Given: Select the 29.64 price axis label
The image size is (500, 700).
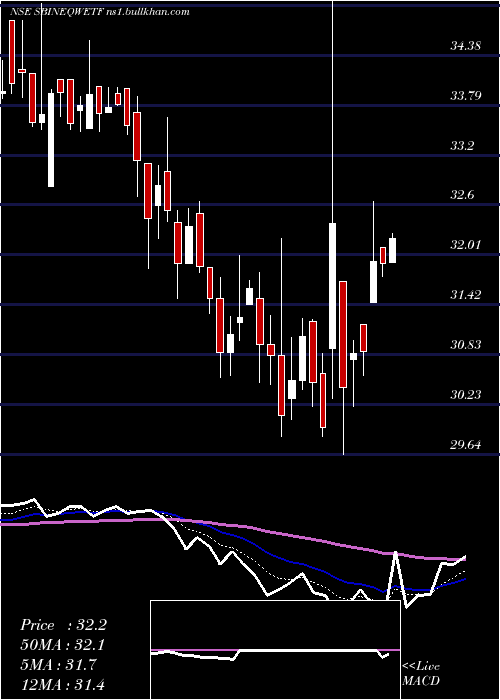Looking at the screenshot, I should point(466,445).
